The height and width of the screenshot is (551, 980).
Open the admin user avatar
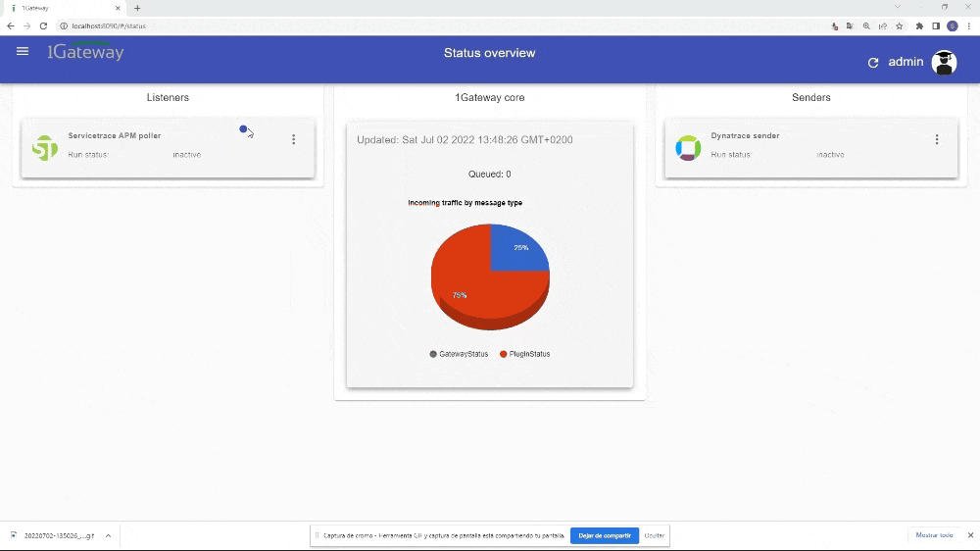tap(944, 63)
